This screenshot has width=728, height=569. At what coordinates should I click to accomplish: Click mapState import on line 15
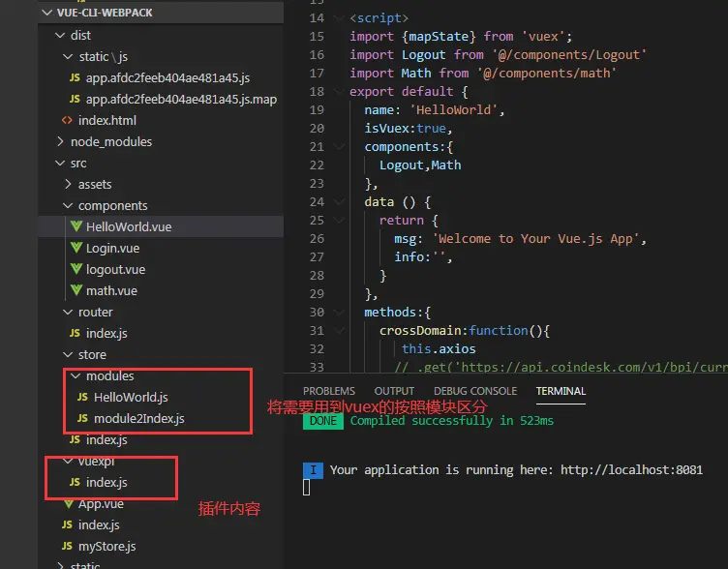coord(439,37)
